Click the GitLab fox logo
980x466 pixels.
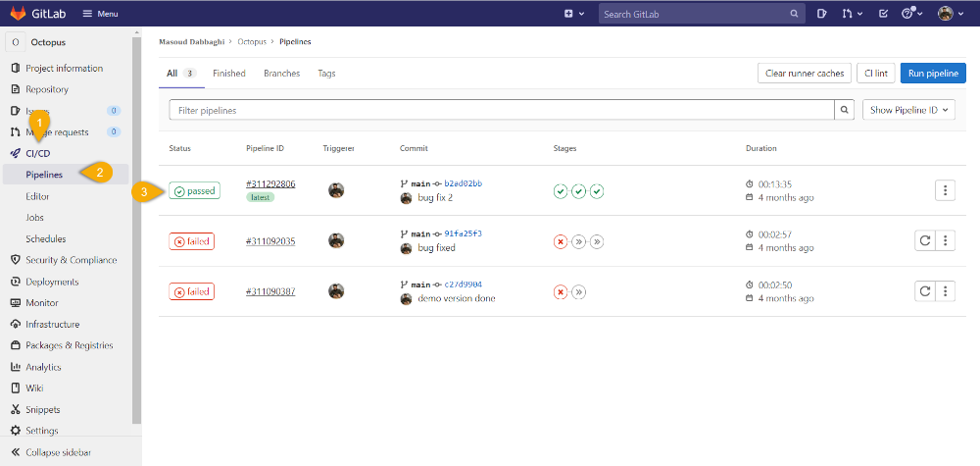pos(18,13)
